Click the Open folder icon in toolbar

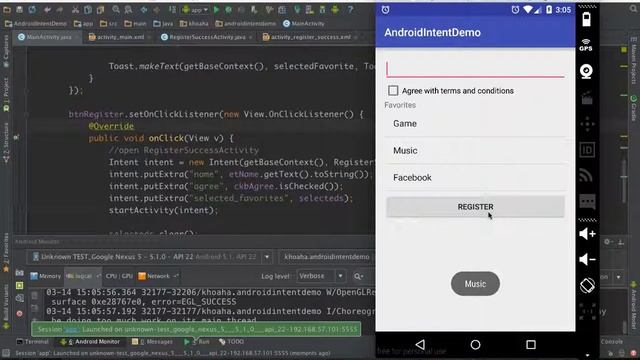coord(7,9)
